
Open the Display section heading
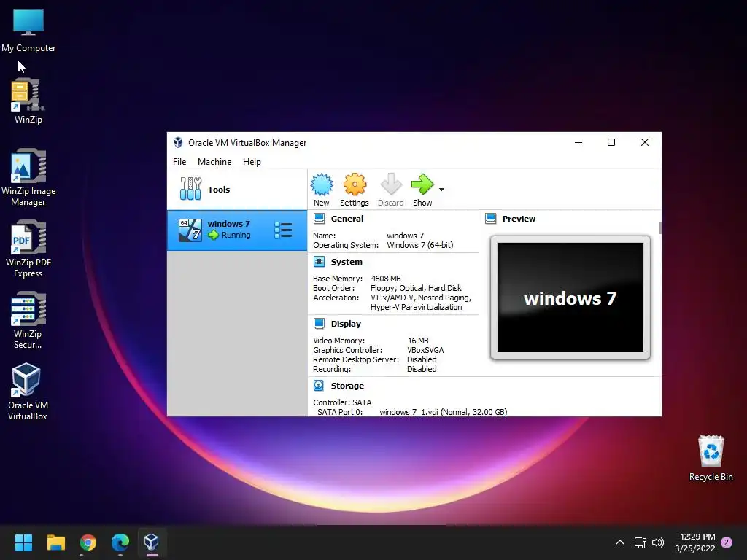click(346, 323)
